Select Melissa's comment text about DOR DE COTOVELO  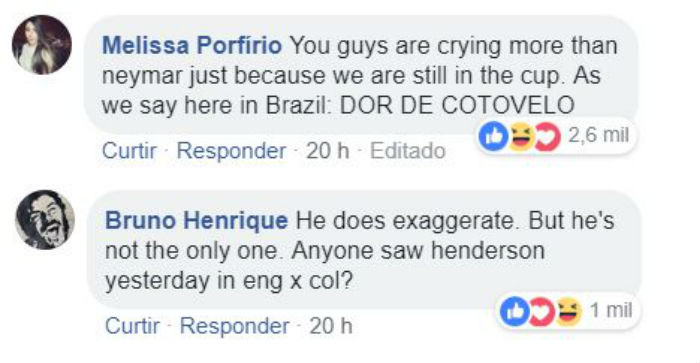[x=360, y=75]
